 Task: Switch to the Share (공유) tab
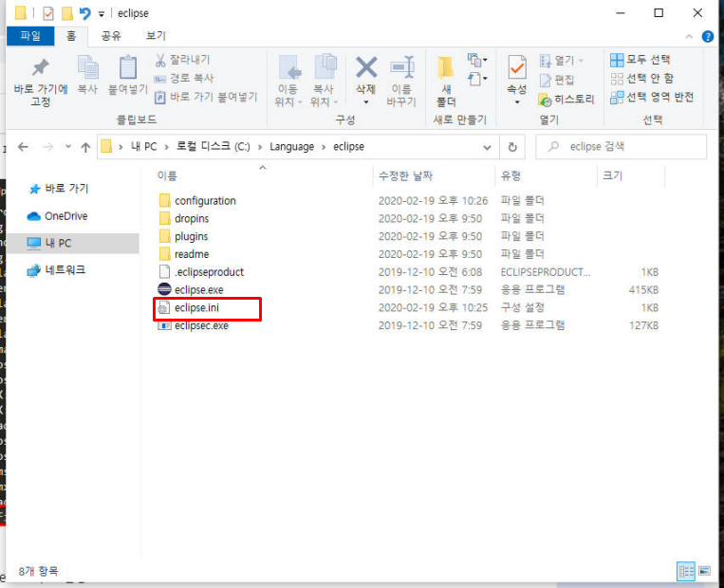click(111, 36)
